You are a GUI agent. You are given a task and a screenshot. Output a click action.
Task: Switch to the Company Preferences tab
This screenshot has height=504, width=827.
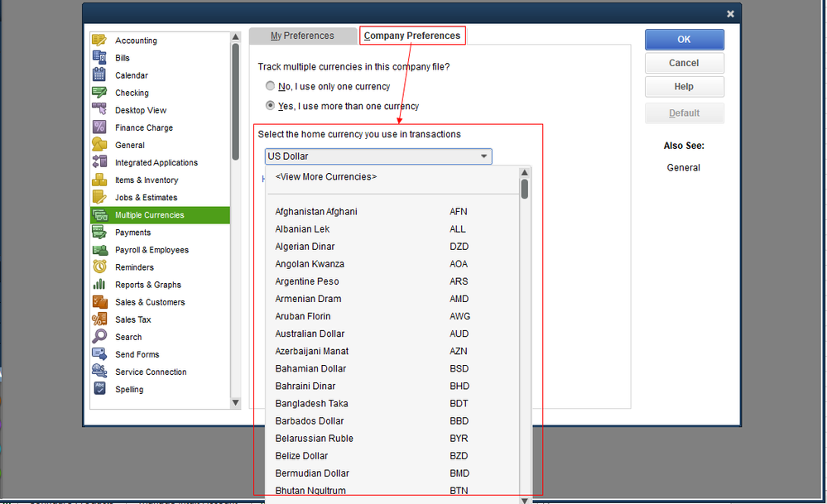click(412, 36)
